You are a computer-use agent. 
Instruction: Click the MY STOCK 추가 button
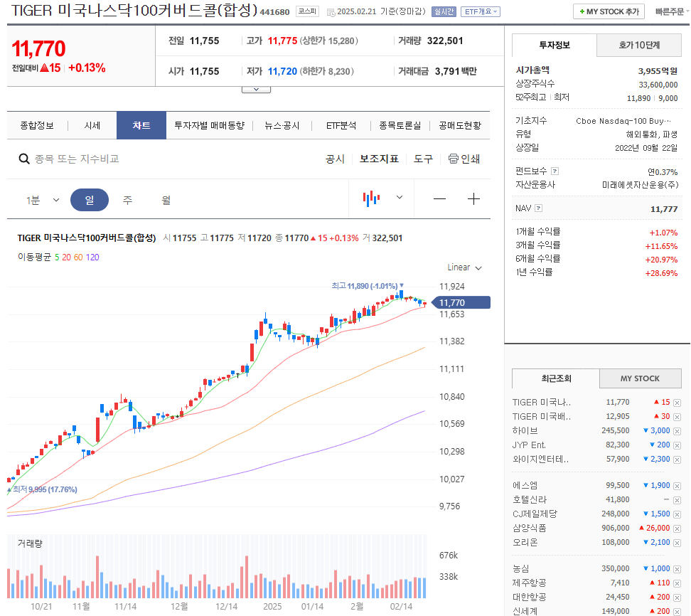pyautogui.click(x=609, y=11)
